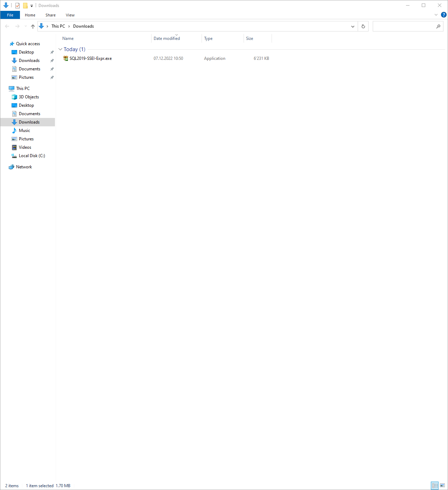Open the blue Help question mark icon
This screenshot has height=490, width=448.
point(444,15)
